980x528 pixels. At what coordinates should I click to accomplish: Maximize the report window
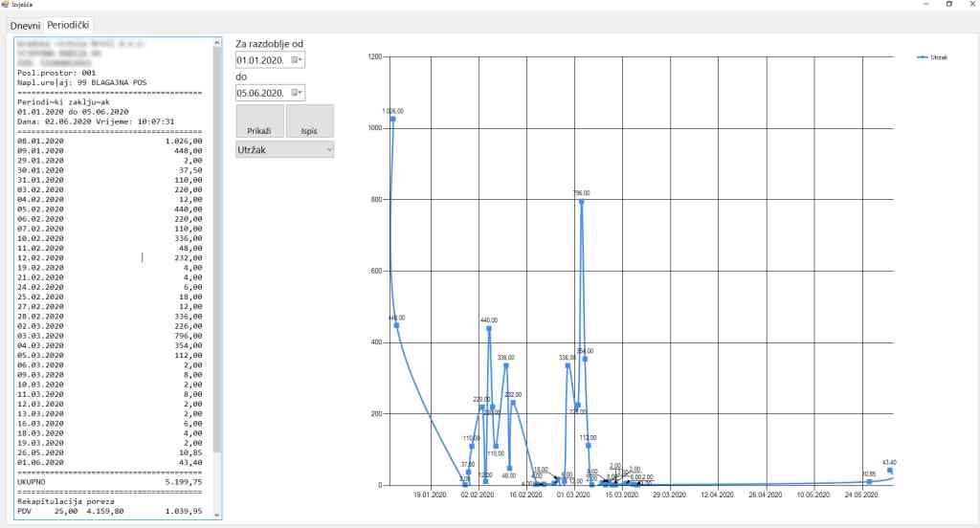click(x=948, y=5)
